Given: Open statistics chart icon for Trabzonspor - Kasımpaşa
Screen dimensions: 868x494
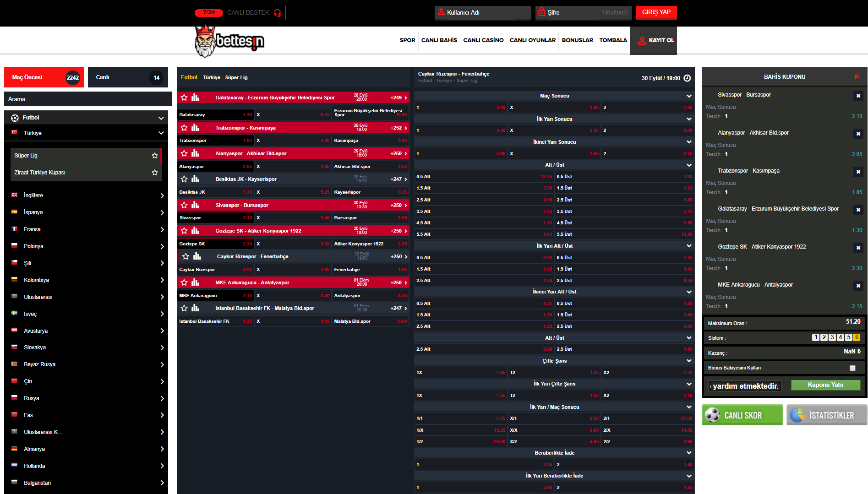Looking at the screenshot, I should (x=196, y=128).
